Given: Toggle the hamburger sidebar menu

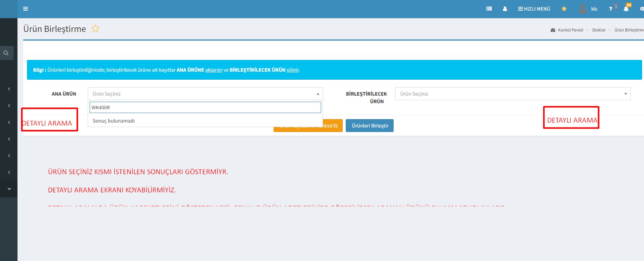Looking at the screenshot, I should click(x=25, y=9).
